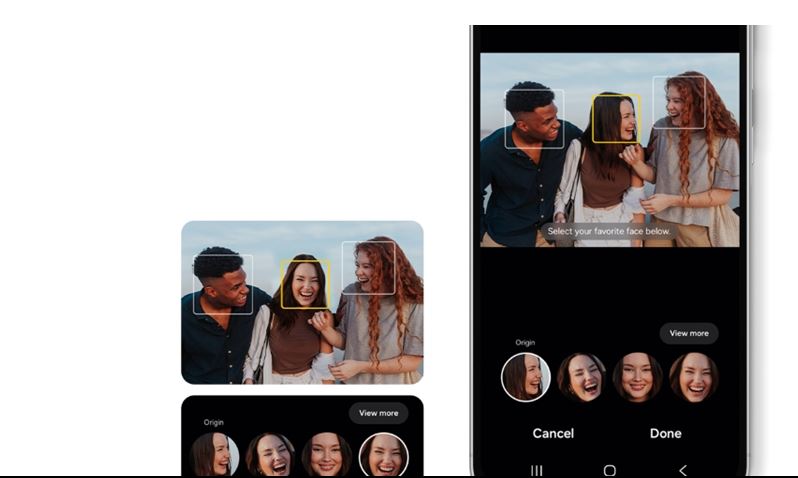This screenshot has height=478, width=798.
Task: Select red-haired woman's face box on phone
Action: point(679,102)
